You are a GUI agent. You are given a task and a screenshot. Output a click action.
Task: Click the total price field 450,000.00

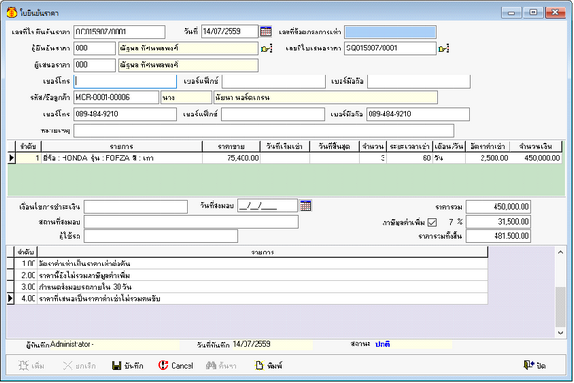(498, 207)
